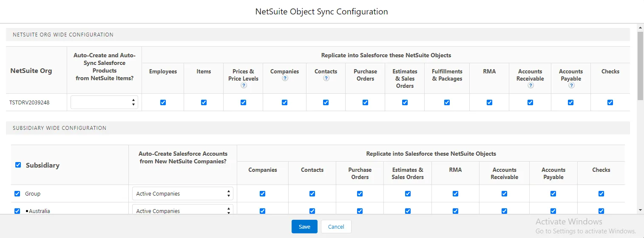Toggle Companies checkbox in Australia row
This screenshot has height=238, width=644.
tap(262, 211)
